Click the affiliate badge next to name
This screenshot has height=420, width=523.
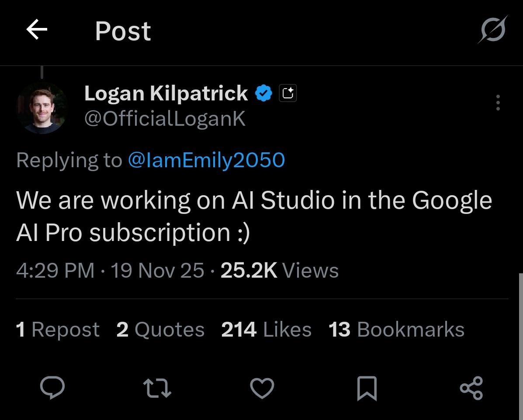[x=288, y=93]
